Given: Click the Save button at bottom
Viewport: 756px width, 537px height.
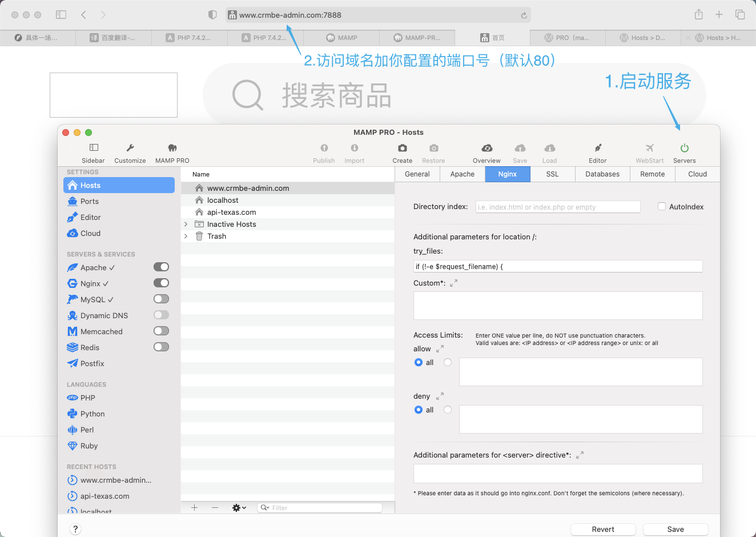Looking at the screenshot, I should (x=675, y=529).
